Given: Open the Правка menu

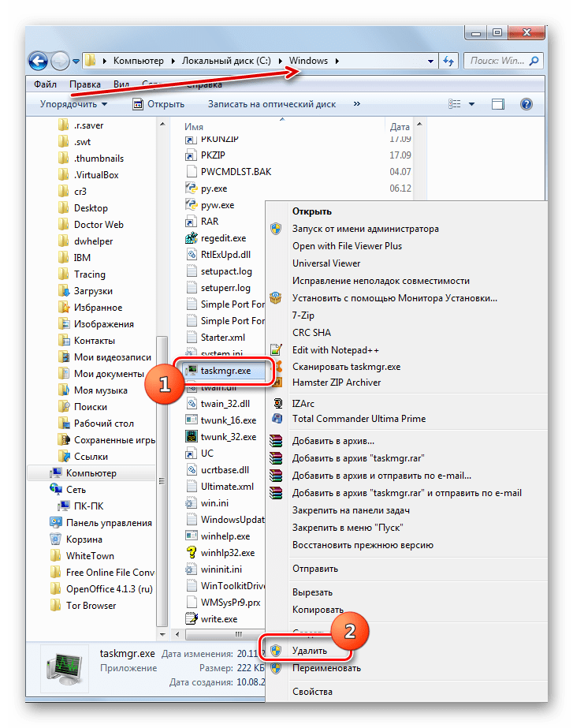Looking at the screenshot, I should [85, 84].
